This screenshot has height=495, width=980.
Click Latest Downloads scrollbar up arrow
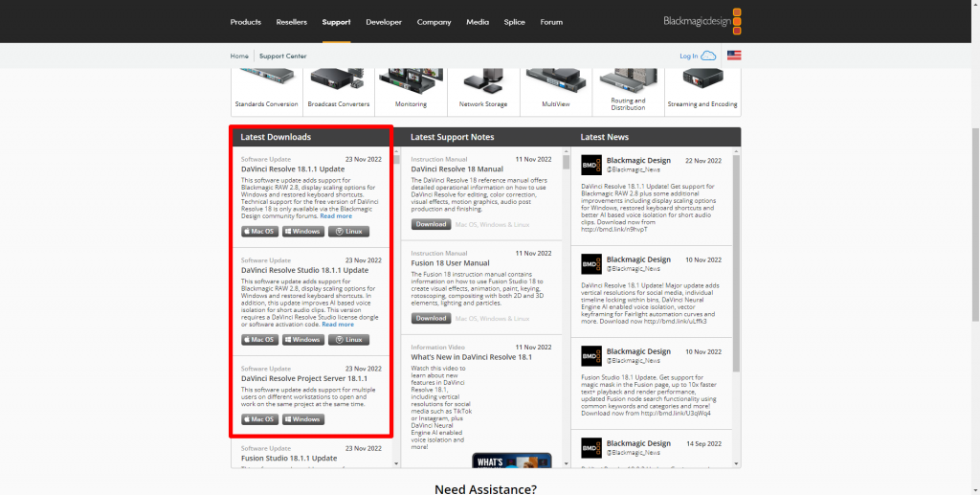[396, 151]
